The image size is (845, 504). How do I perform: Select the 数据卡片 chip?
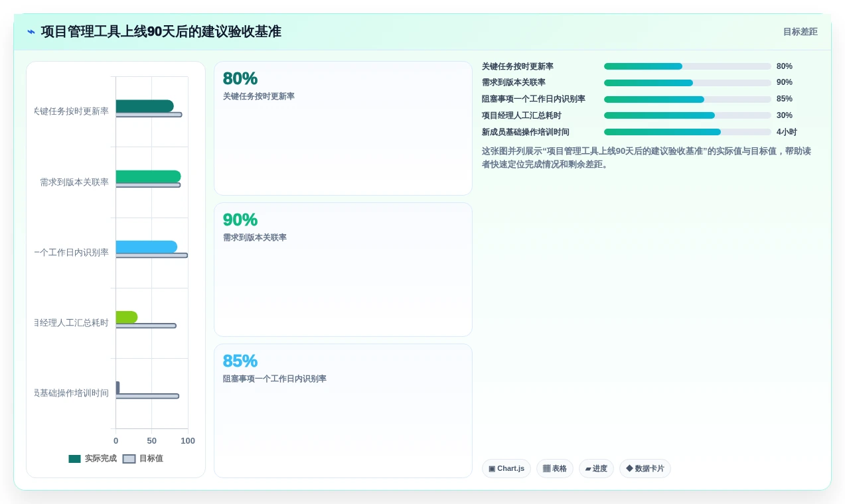coord(645,468)
